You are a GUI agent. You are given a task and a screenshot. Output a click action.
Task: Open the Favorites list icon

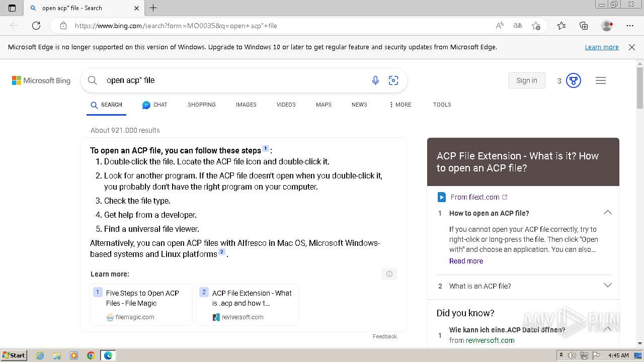point(561,26)
